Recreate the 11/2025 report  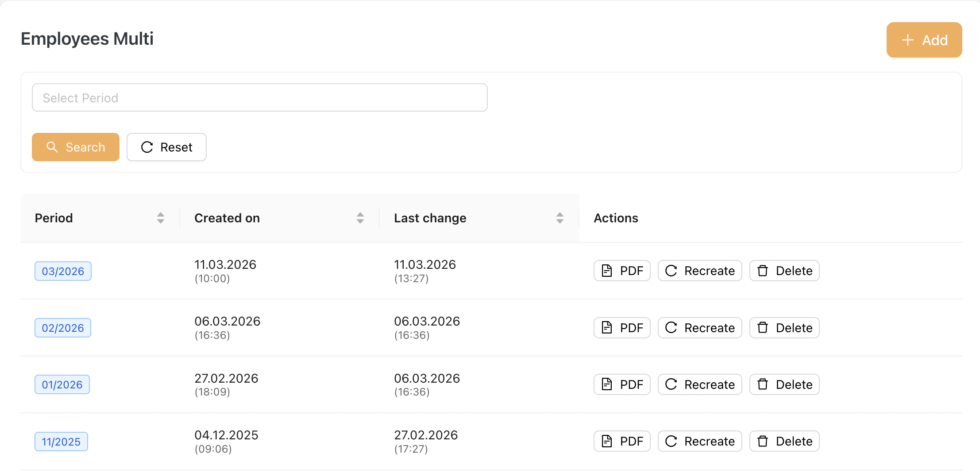pyautogui.click(x=699, y=441)
